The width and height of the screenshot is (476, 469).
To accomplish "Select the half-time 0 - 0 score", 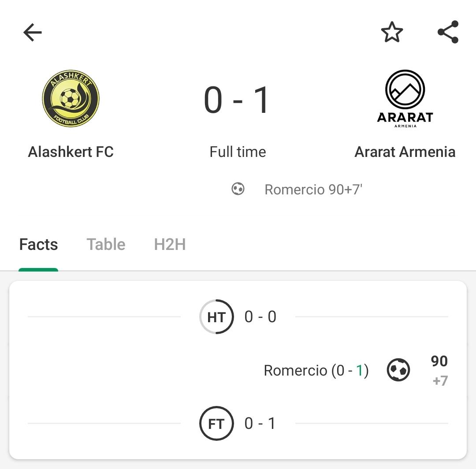I will coord(260,317).
